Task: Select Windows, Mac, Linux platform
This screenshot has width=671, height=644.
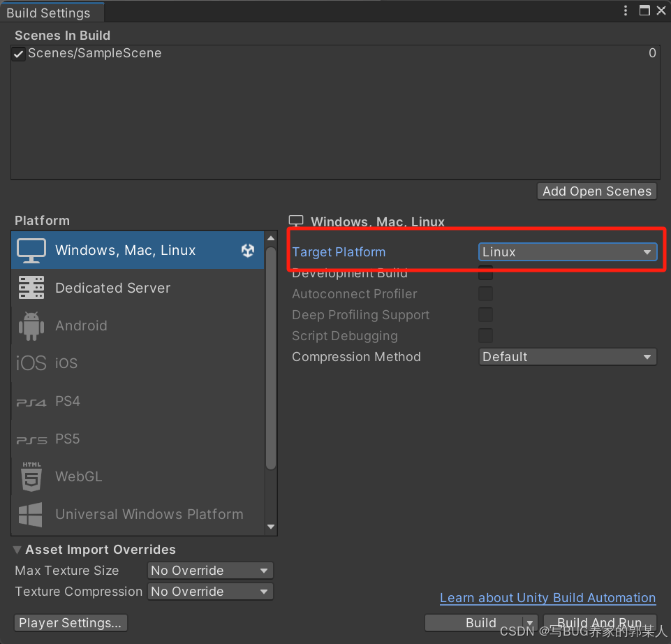Action: click(138, 251)
